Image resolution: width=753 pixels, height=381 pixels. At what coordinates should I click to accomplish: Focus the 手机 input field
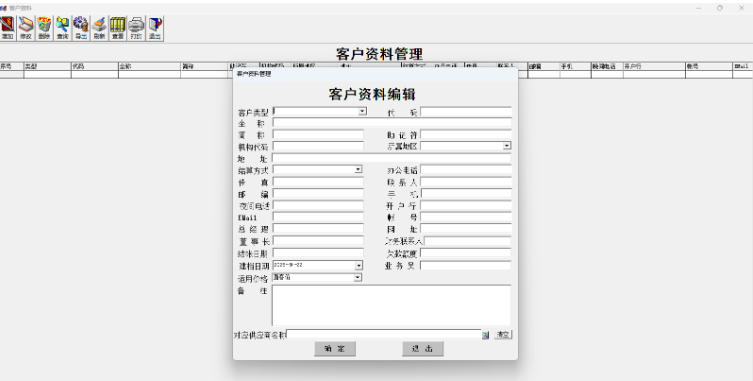click(466, 194)
